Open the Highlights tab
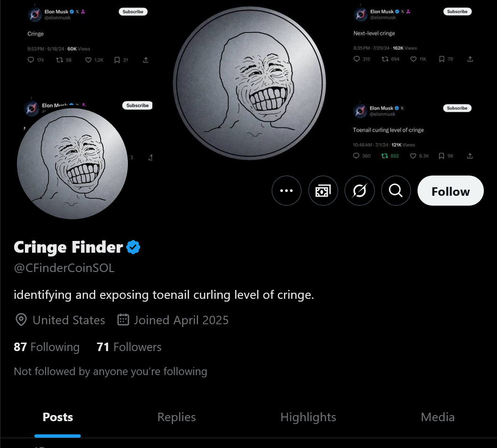The height and width of the screenshot is (448, 497). (308, 417)
